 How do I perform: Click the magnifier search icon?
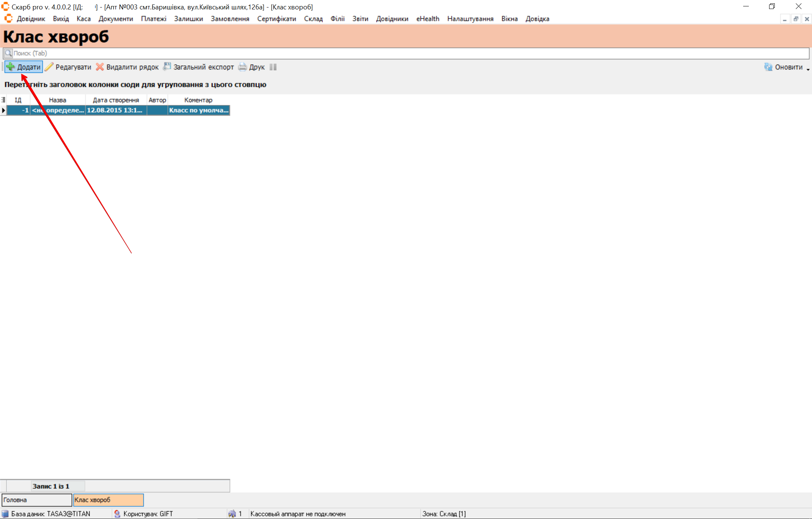coord(8,53)
